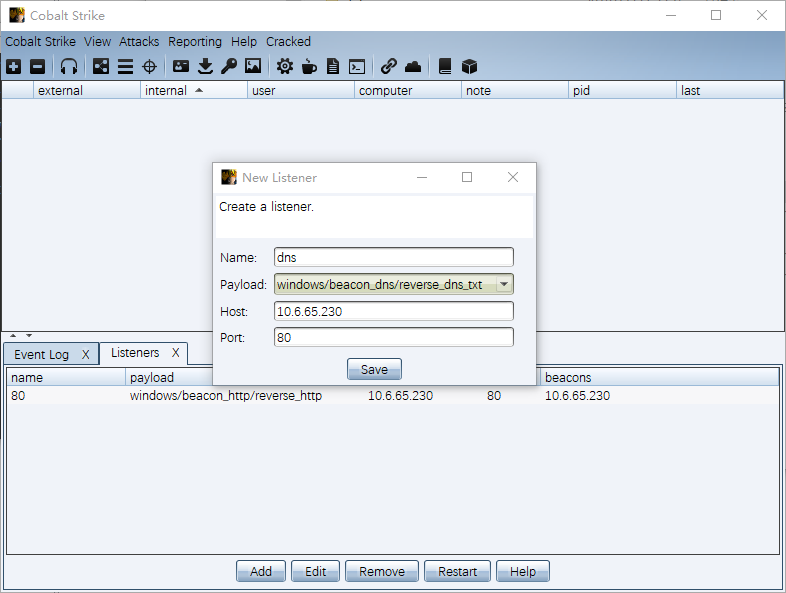Sort sessions by internal column
Viewport: 786px width, 593px height.
pos(193,90)
